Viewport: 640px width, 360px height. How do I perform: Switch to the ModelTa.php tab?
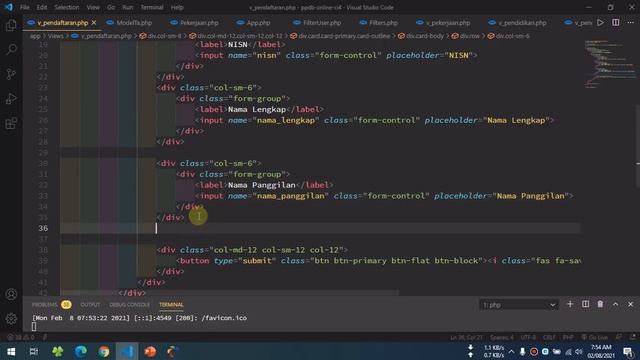134,23
